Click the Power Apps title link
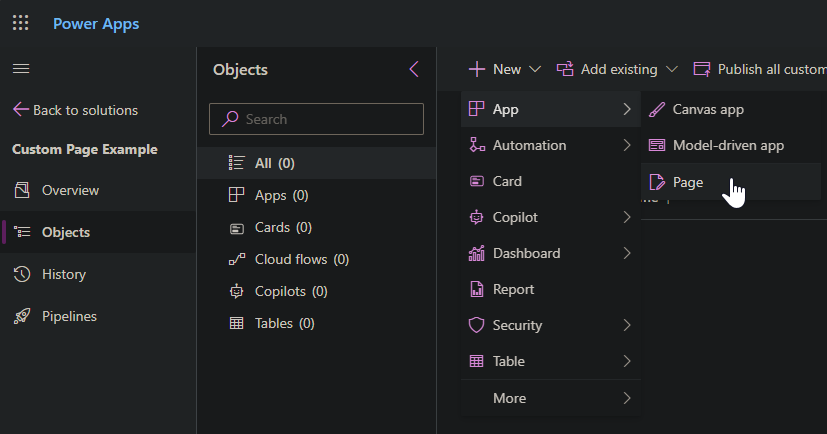The image size is (827, 434). click(x=96, y=24)
